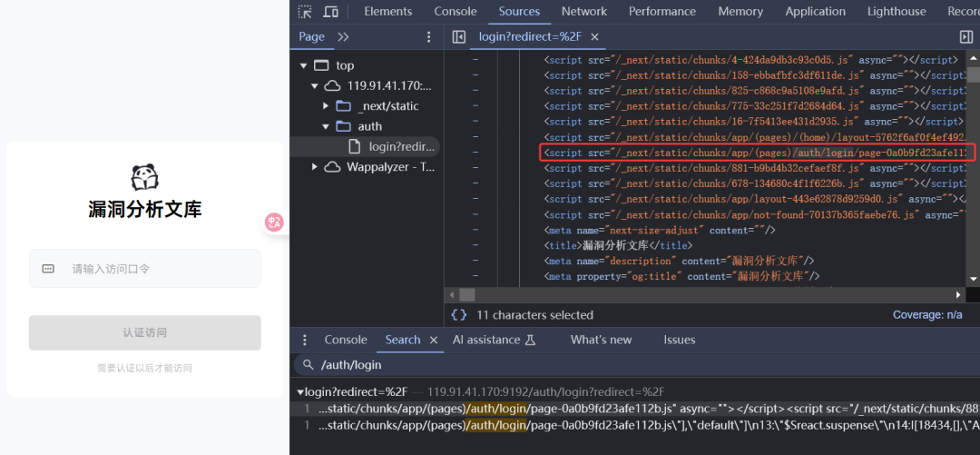The height and width of the screenshot is (455, 980).
Task: Collapse the top frame tree node
Action: point(302,65)
